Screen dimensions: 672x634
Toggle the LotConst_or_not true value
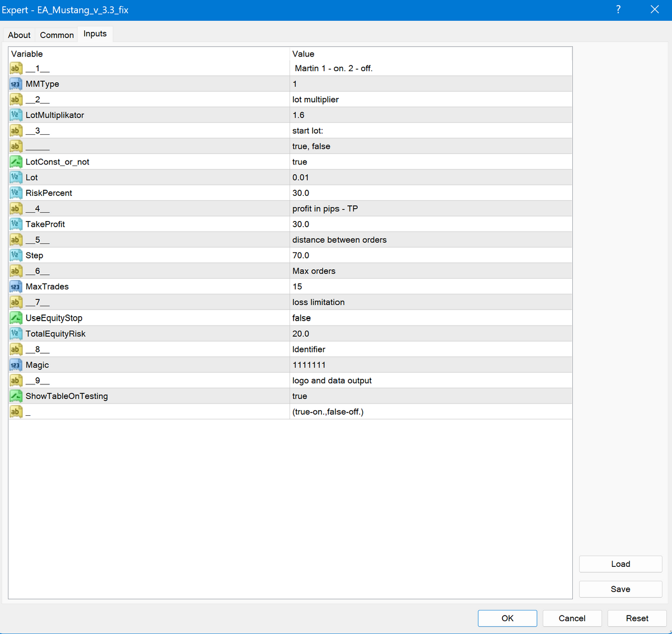[300, 162]
